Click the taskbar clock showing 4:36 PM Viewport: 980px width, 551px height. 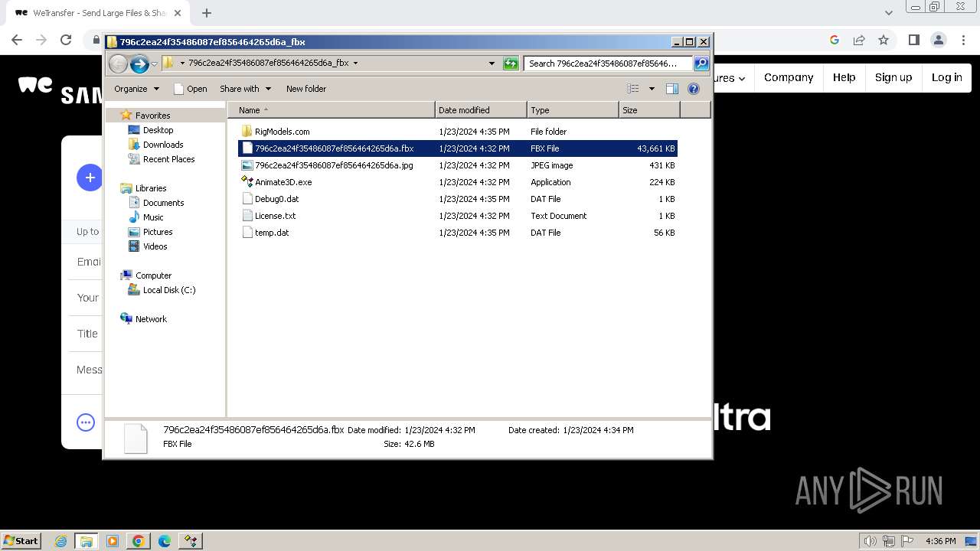(940, 541)
